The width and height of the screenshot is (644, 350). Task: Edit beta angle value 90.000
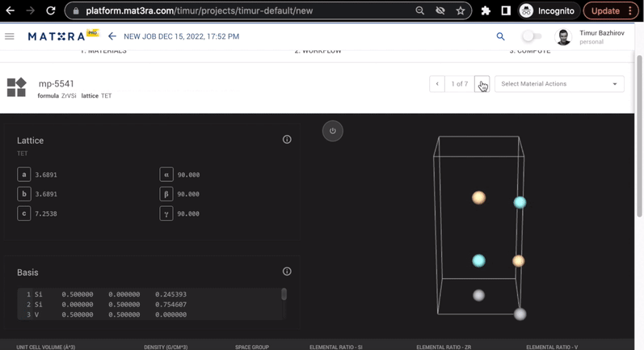pos(188,194)
